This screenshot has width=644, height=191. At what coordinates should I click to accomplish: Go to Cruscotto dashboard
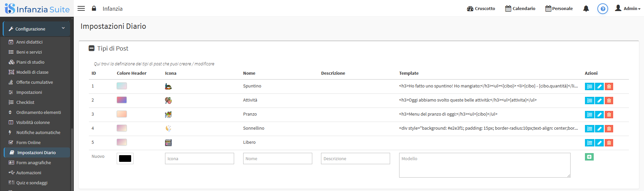pyautogui.click(x=481, y=8)
